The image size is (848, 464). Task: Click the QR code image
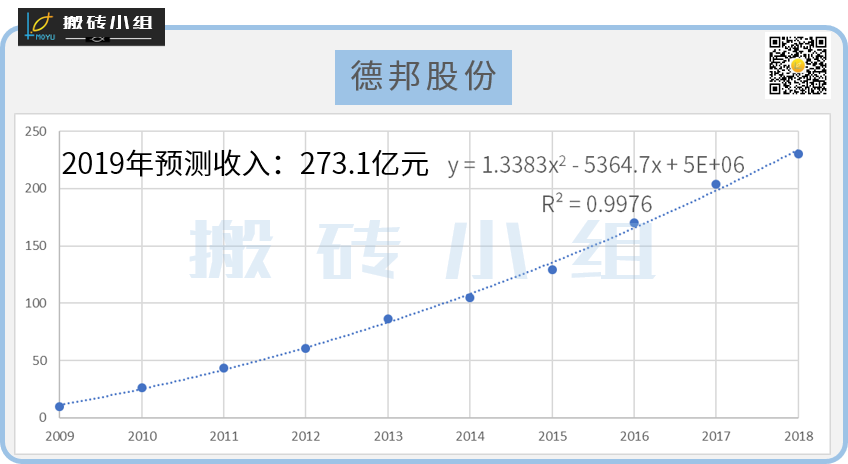coord(798,65)
